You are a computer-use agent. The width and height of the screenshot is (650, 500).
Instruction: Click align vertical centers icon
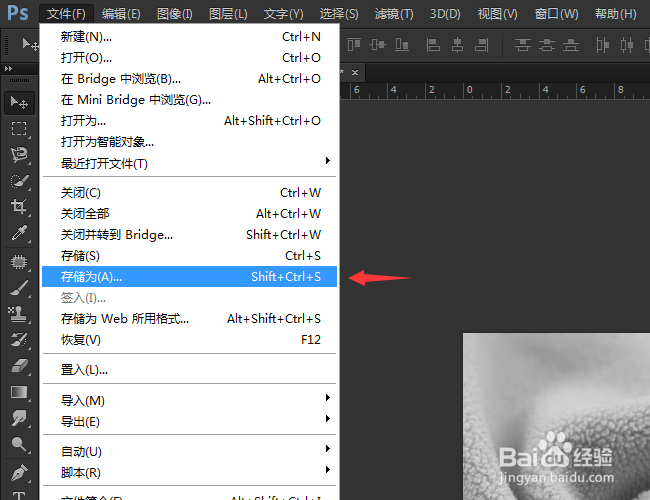click(x=378, y=44)
